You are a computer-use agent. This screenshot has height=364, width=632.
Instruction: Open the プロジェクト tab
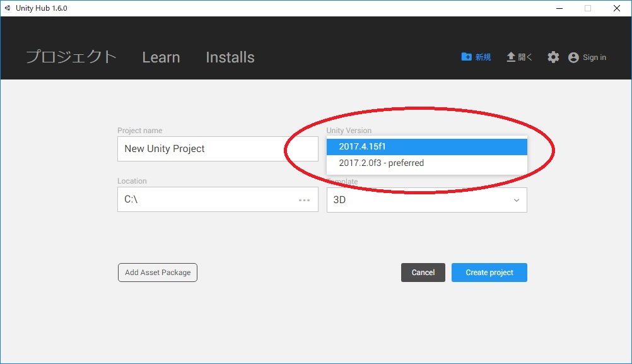tap(71, 57)
